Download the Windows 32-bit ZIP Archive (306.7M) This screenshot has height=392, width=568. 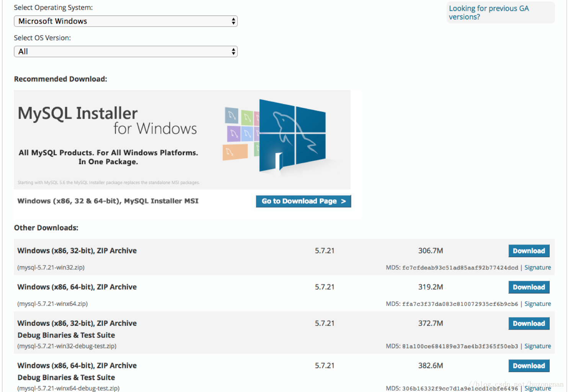529,251
